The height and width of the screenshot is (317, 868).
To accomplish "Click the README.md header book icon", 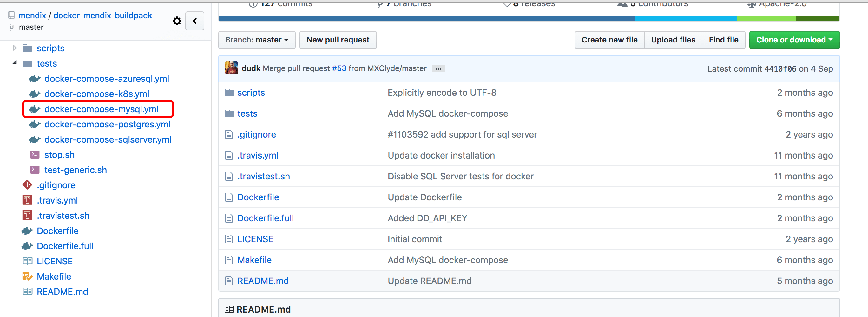I will coord(229,309).
